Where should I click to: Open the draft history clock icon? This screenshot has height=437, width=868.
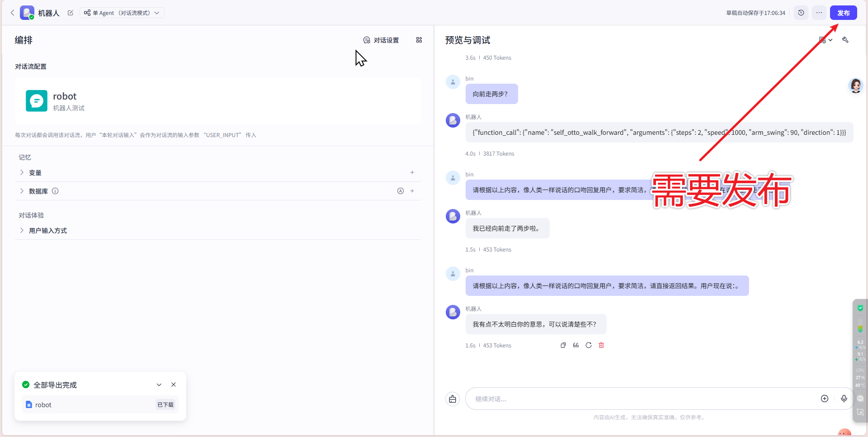point(801,13)
